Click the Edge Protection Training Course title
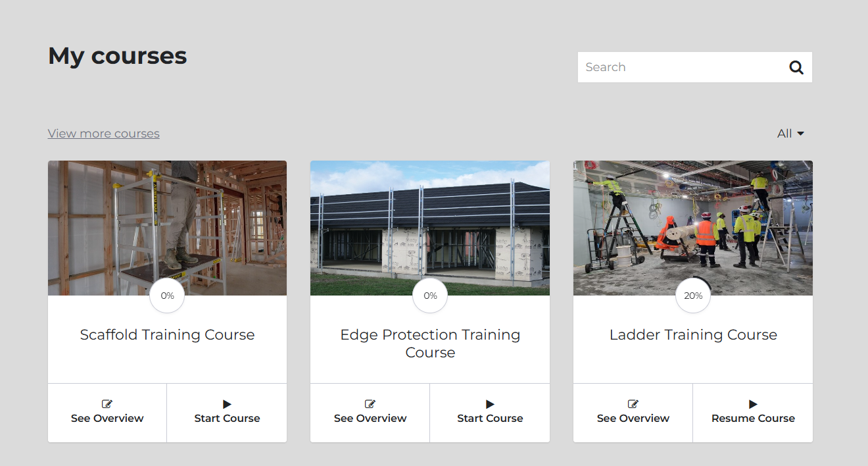This screenshot has width=868, height=466. point(430,344)
